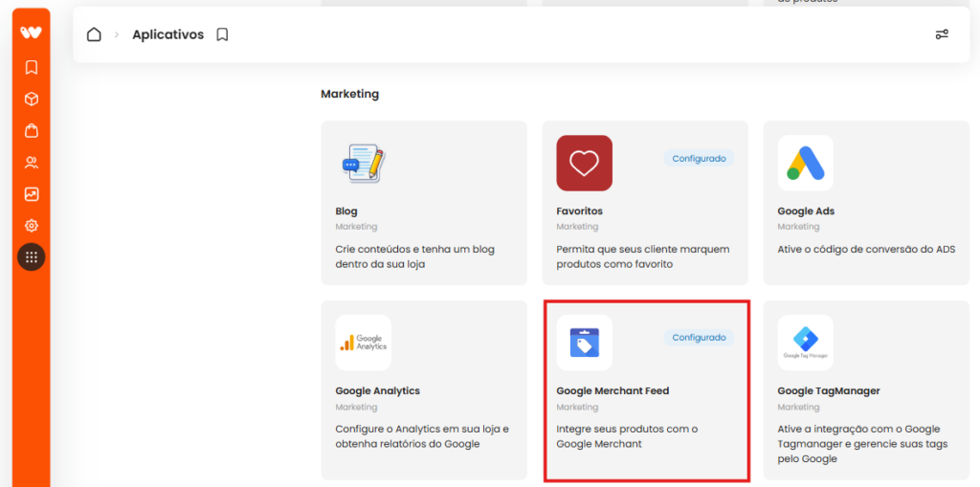The height and width of the screenshot is (487, 980).
Task: Click the W logo in the sidebar
Action: [x=32, y=33]
